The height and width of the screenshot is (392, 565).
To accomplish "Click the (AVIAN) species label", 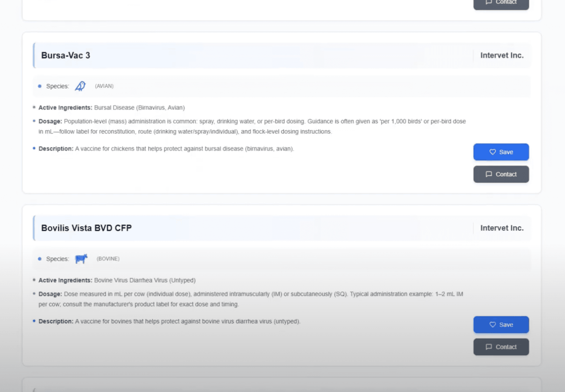I will point(104,86).
